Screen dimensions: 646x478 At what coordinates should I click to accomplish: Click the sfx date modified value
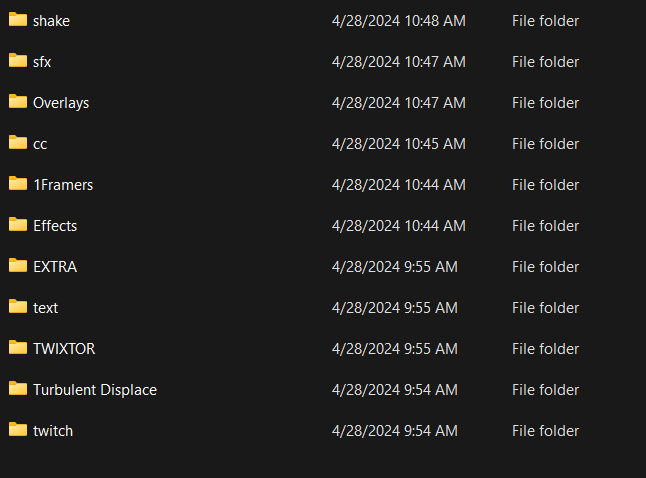(x=398, y=62)
